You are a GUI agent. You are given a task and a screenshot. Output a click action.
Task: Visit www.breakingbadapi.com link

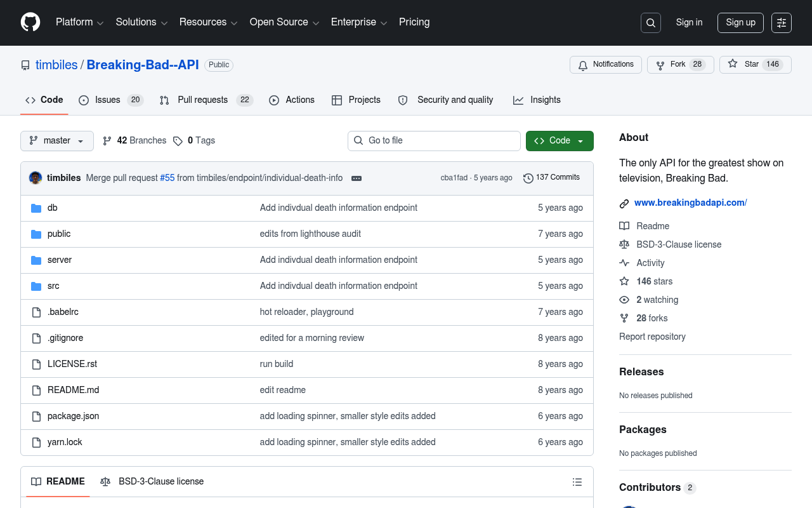coord(690,203)
